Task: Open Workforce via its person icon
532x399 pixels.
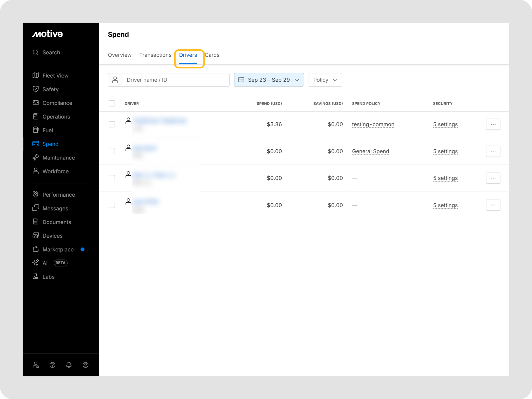Action: tap(36, 171)
